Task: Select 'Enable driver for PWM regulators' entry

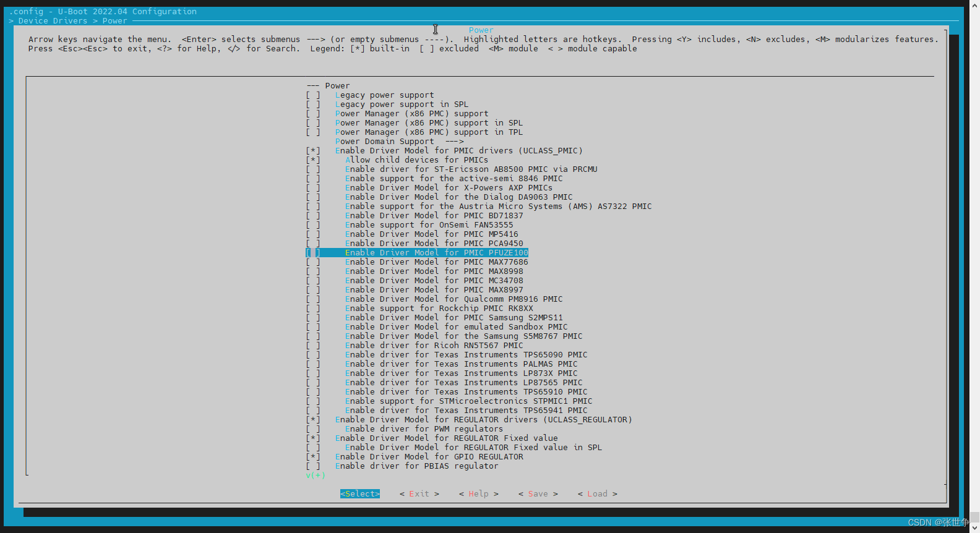Action: click(424, 429)
